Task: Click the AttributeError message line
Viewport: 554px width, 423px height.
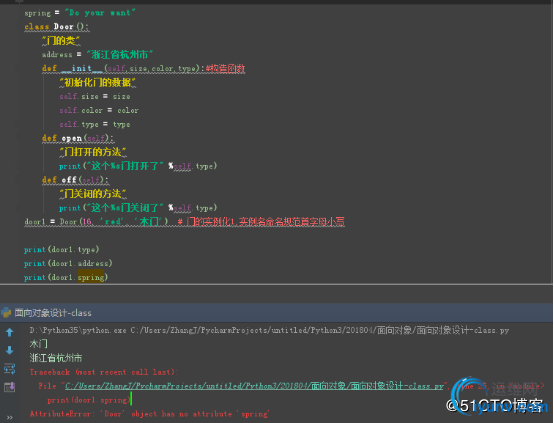Action: (x=149, y=414)
